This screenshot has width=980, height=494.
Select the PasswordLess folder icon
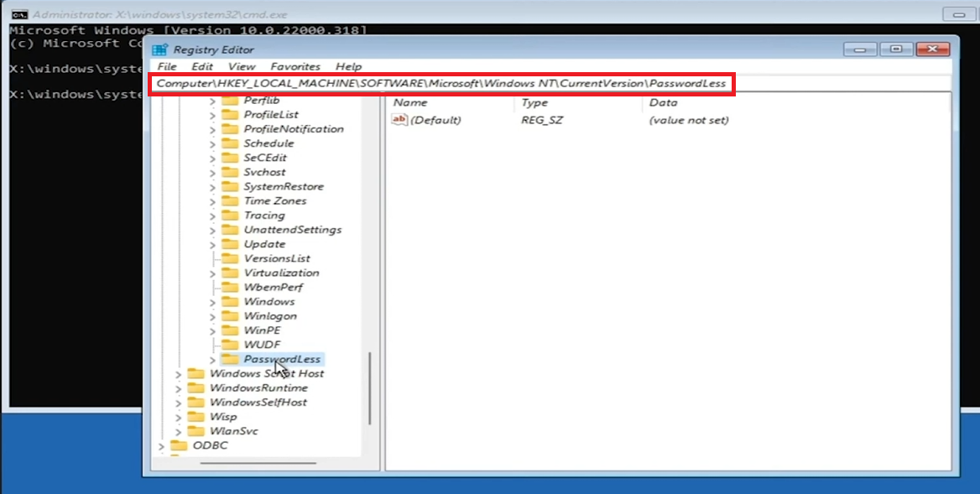point(231,359)
